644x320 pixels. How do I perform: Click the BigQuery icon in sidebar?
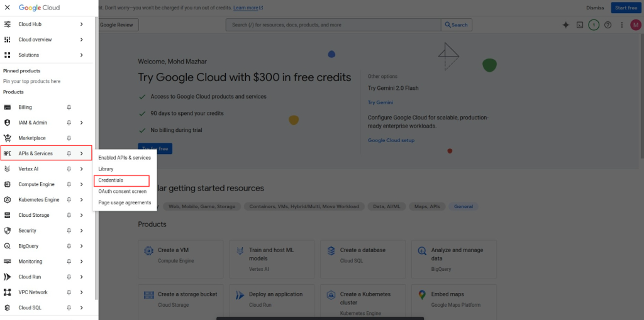click(x=8, y=246)
